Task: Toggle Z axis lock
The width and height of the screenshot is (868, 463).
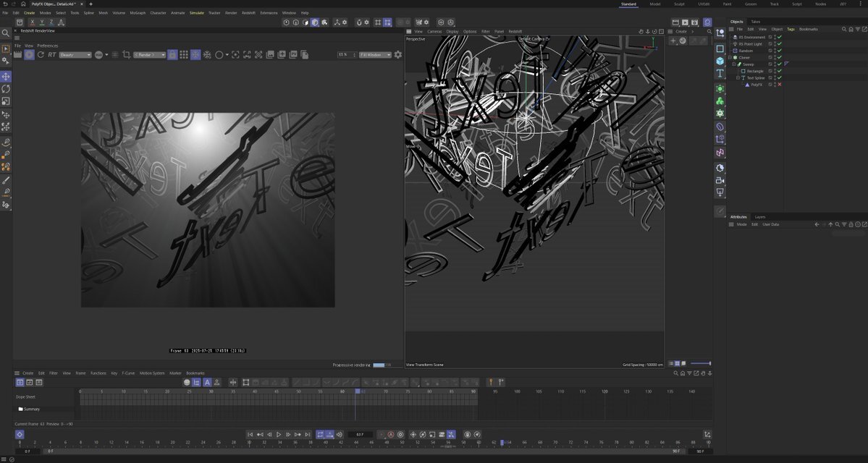Action: [51, 22]
